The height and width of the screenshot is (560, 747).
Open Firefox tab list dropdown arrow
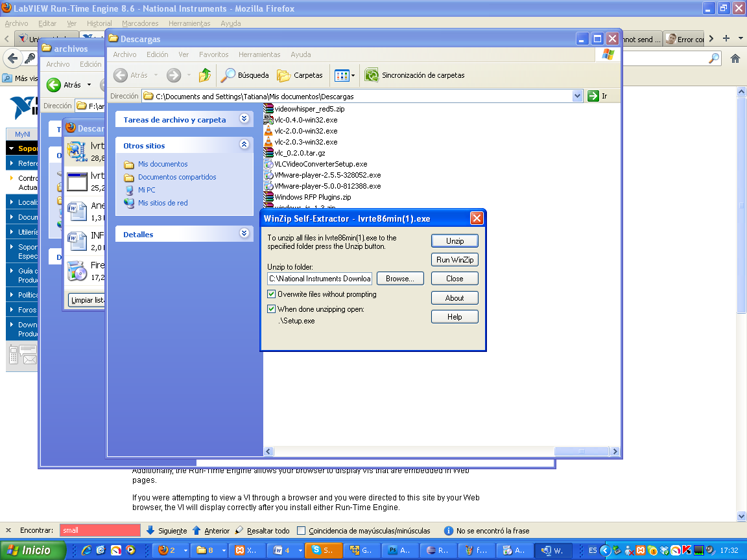click(741, 39)
